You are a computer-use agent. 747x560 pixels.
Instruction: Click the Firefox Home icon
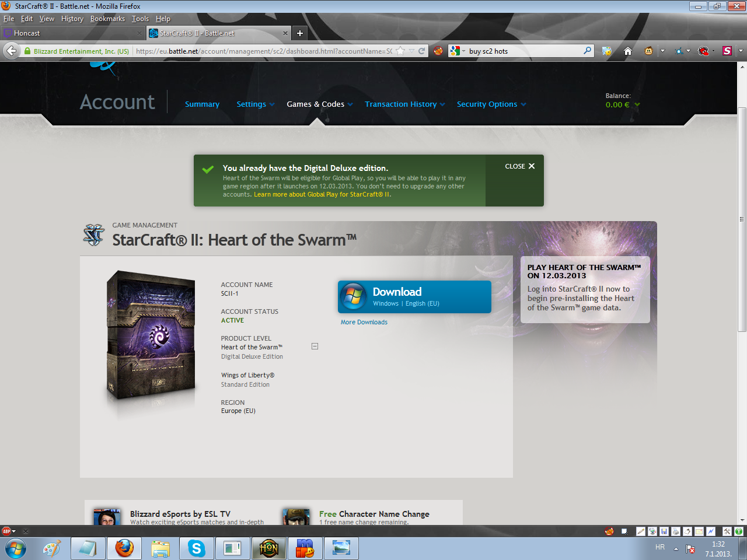click(x=628, y=51)
